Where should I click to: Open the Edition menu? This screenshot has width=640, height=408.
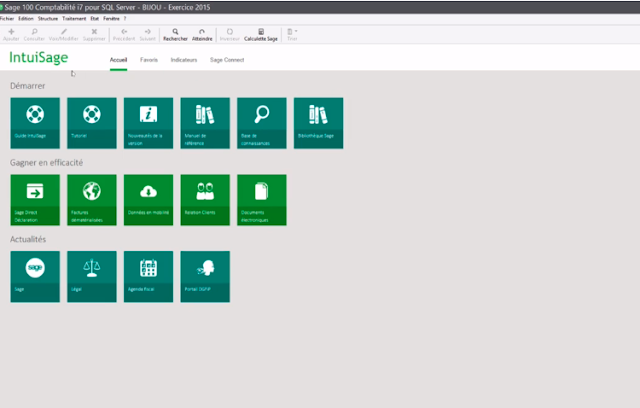point(26,18)
